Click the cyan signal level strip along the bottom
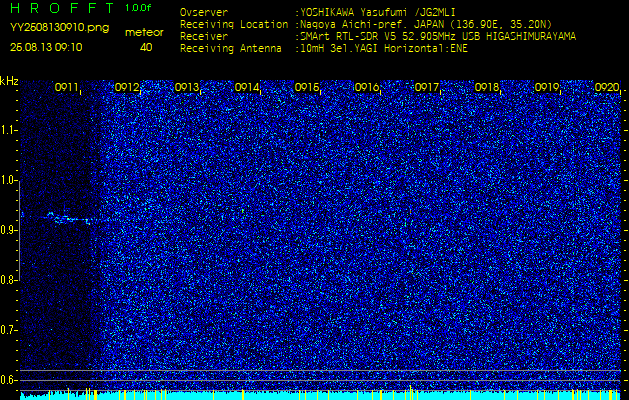629x400 pixels. coord(320,396)
